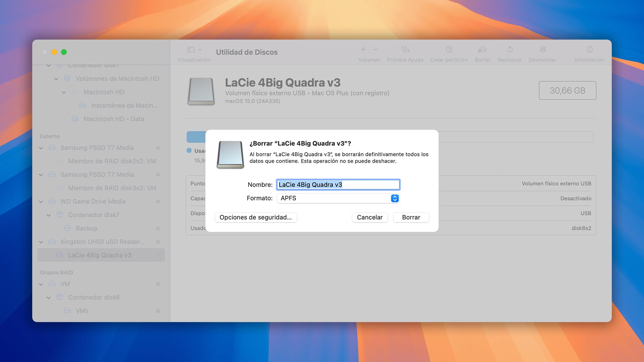
Task: Click Volumen físico externo USB table value
Action: click(x=556, y=183)
